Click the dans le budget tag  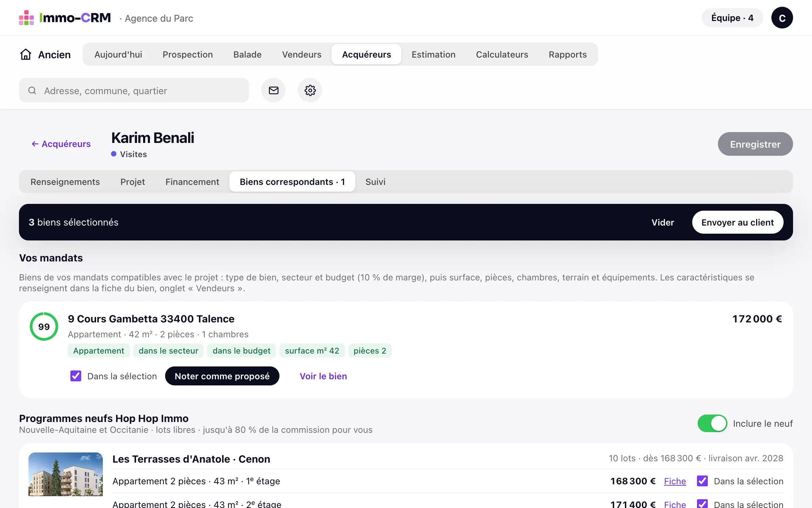pos(242,351)
